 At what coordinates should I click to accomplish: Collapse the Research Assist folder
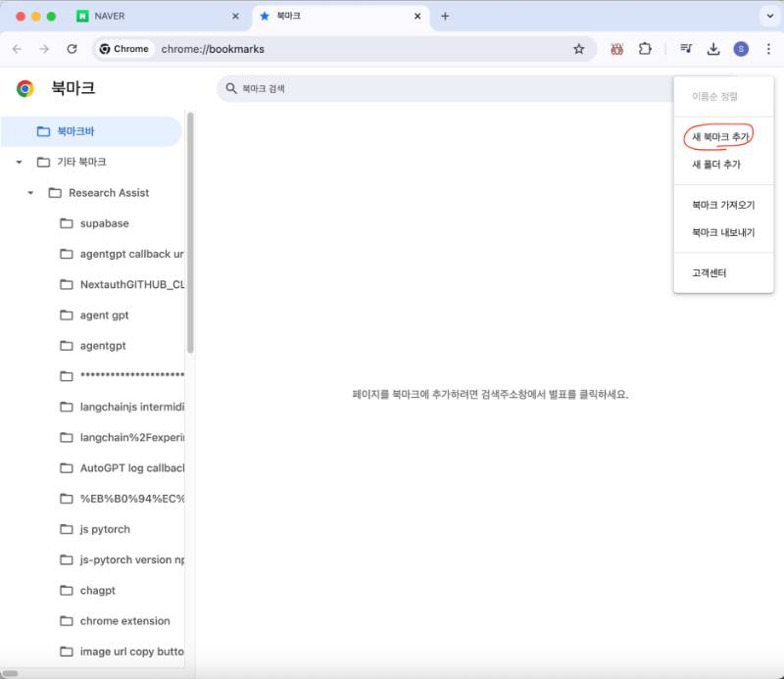pos(30,193)
